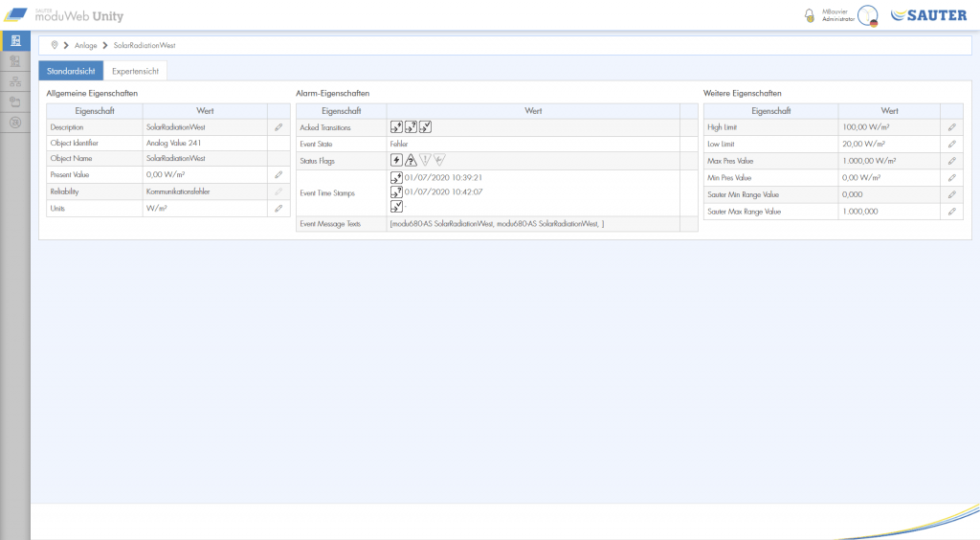Open the building view in sidebar

pyautogui.click(x=15, y=40)
